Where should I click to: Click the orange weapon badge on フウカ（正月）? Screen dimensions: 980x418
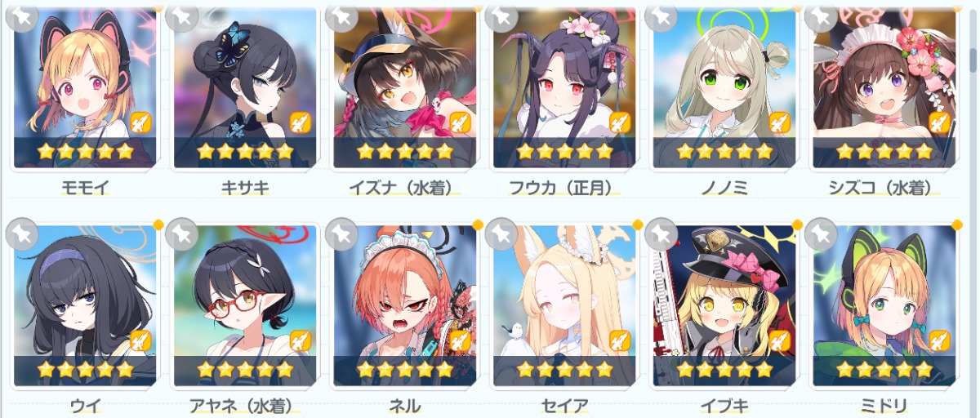pos(620,122)
